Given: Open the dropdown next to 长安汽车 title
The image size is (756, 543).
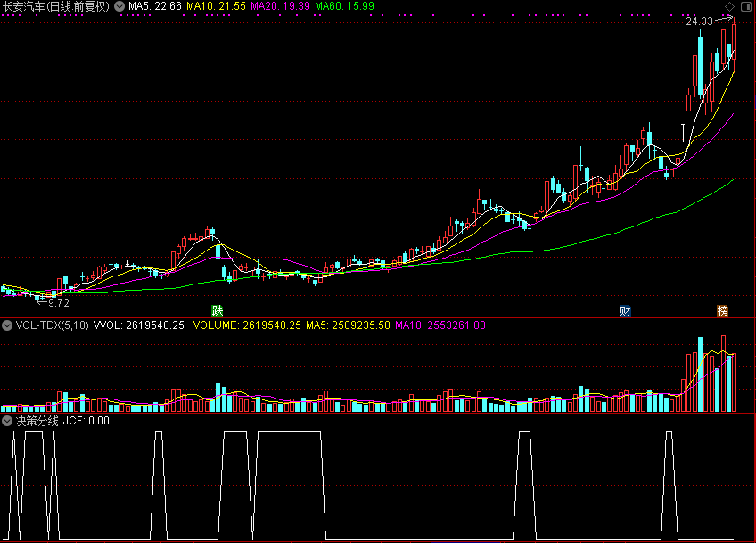Looking at the screenshot, I should click(x=119, y=6).
